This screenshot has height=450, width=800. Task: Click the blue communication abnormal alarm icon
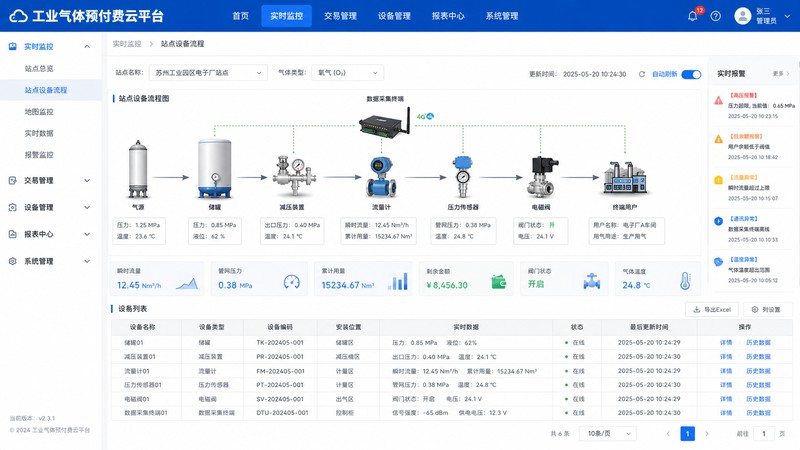tap(718, 221)
